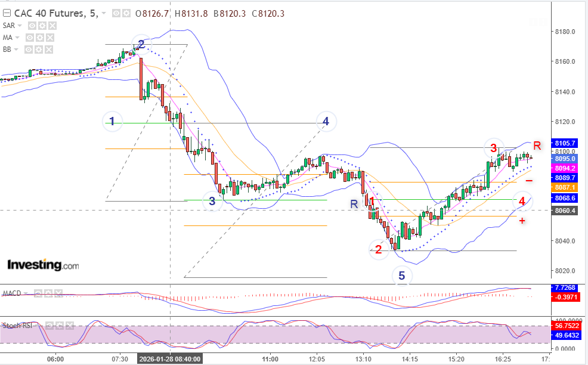Expand the SAR indicator dropdown
The image size is (588, 365).
(x=20, y=26)
